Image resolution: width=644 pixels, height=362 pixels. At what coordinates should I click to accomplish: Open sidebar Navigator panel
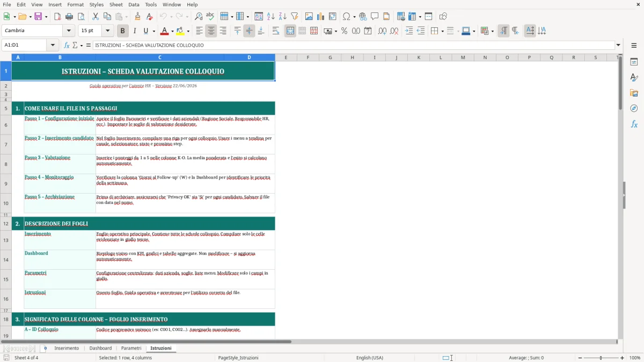click(634, 108)
